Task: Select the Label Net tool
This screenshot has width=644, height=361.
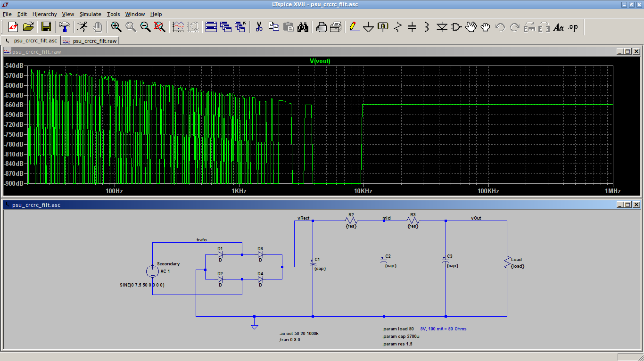Action: (383, 27)
